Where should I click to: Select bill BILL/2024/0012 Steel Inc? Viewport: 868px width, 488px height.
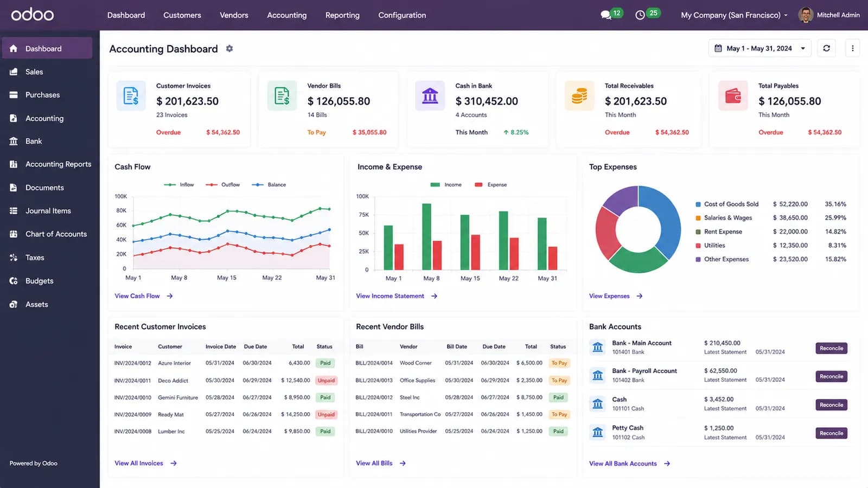463,397
